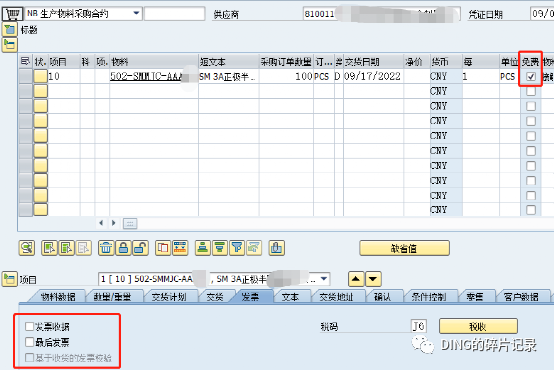Click the 短文本 cell SM 3A正极半
The width and height of the screenshot is (554, 370).
click(x=228, y=76)
